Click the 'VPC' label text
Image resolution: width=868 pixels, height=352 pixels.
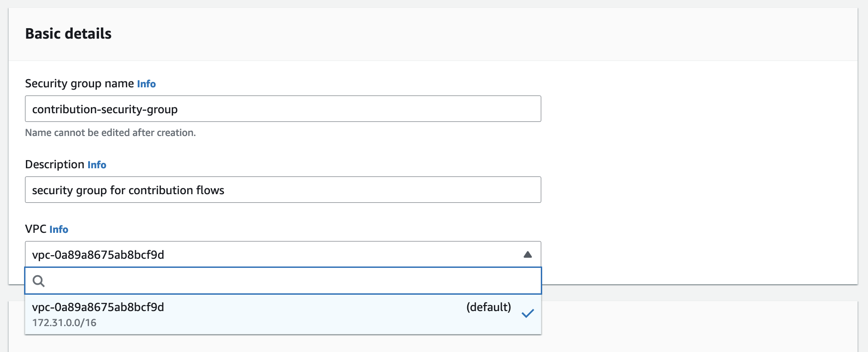click(x=35, y=229)
